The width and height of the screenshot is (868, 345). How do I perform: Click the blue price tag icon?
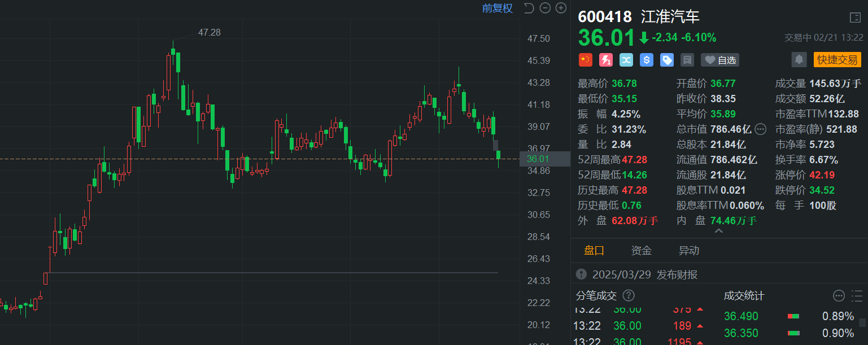[x=667, y=60]
